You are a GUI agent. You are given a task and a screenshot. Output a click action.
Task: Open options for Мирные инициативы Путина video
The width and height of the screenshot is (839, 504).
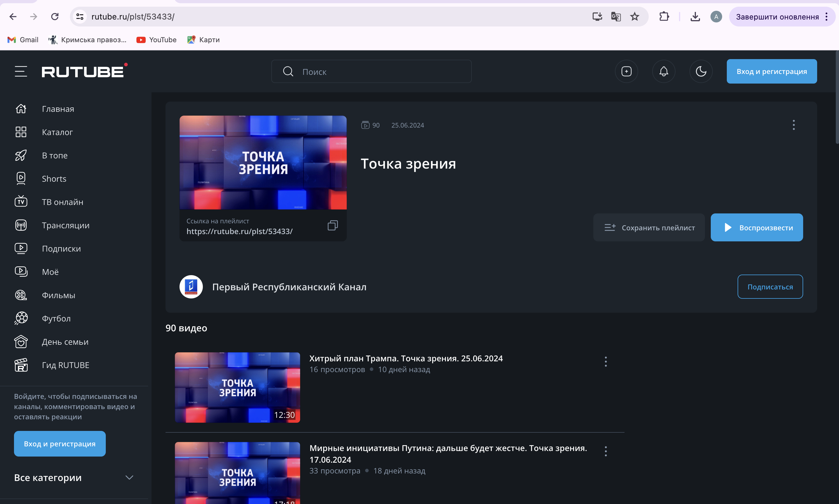[606, 451]
